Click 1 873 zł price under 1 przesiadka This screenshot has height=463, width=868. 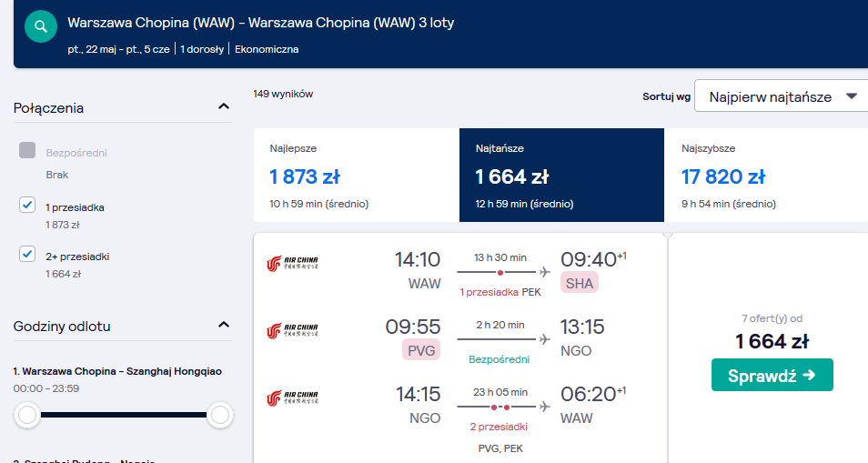(63, 226)
